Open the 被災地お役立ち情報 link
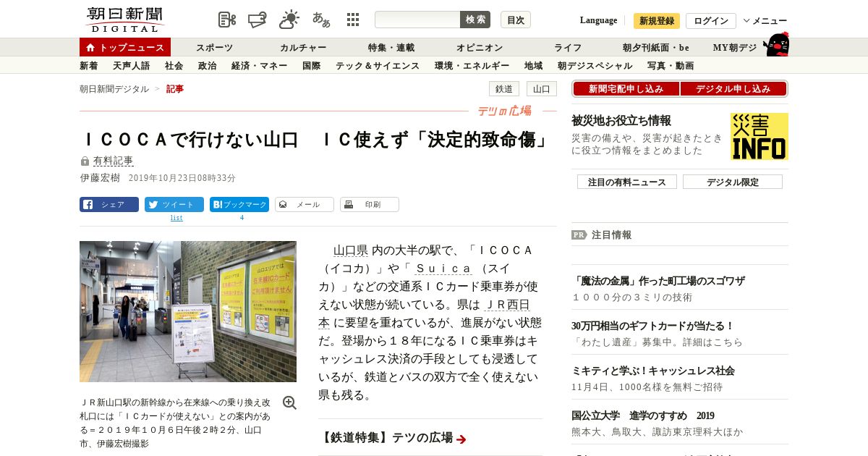 click(621, 121)
